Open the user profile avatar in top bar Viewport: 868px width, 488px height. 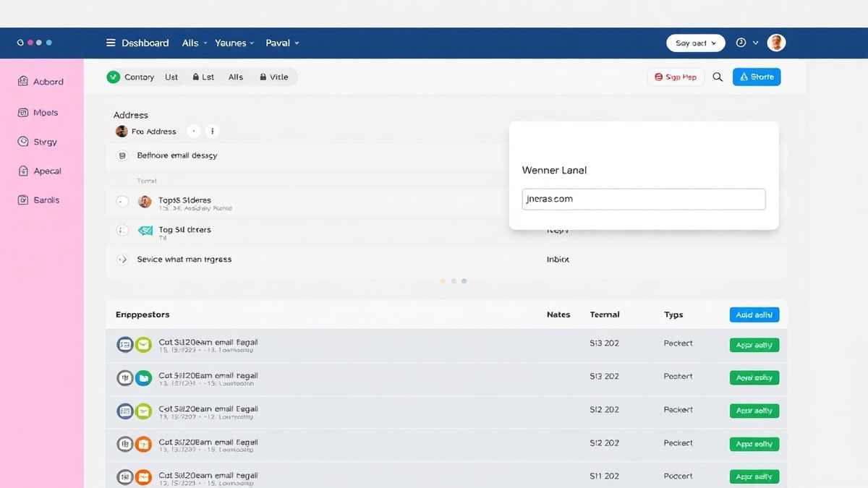tap(776, 43)
